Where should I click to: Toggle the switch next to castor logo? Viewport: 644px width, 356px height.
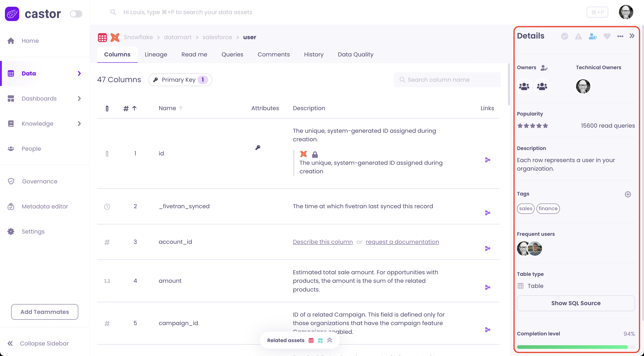click(x=76, y=14)
